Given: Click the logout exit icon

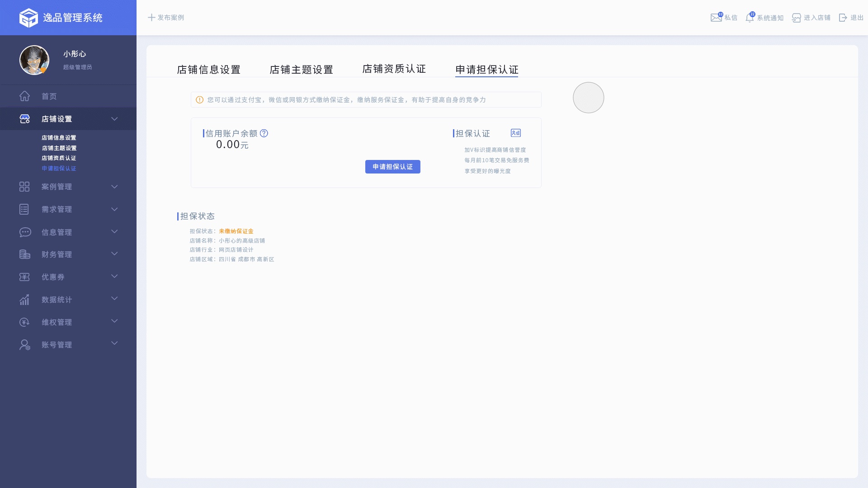Looking at the screenshot, I should [x=843, y=18].
